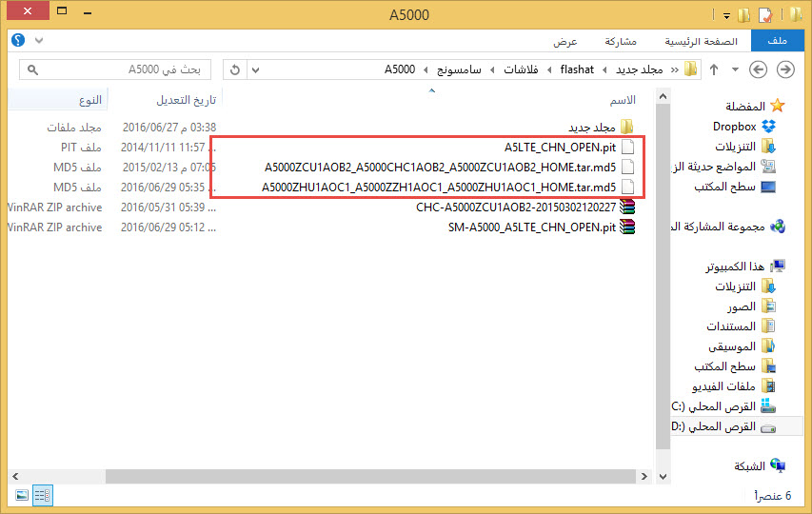The image size is (812, 514).
Task: Click title bar new folder icon
Action: (x=743, y=15)
